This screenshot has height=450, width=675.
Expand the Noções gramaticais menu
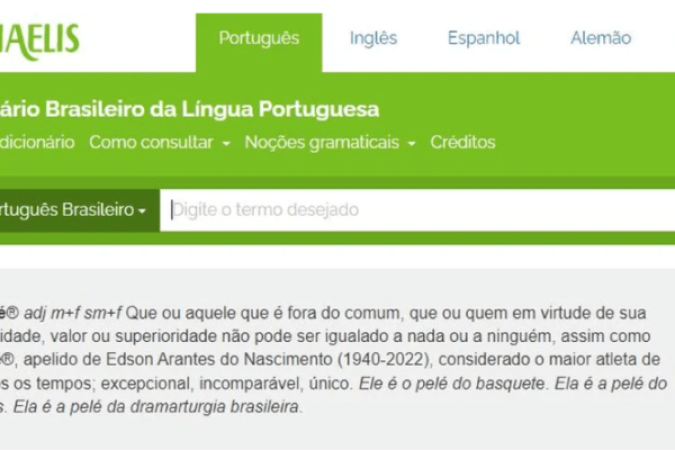320,142
